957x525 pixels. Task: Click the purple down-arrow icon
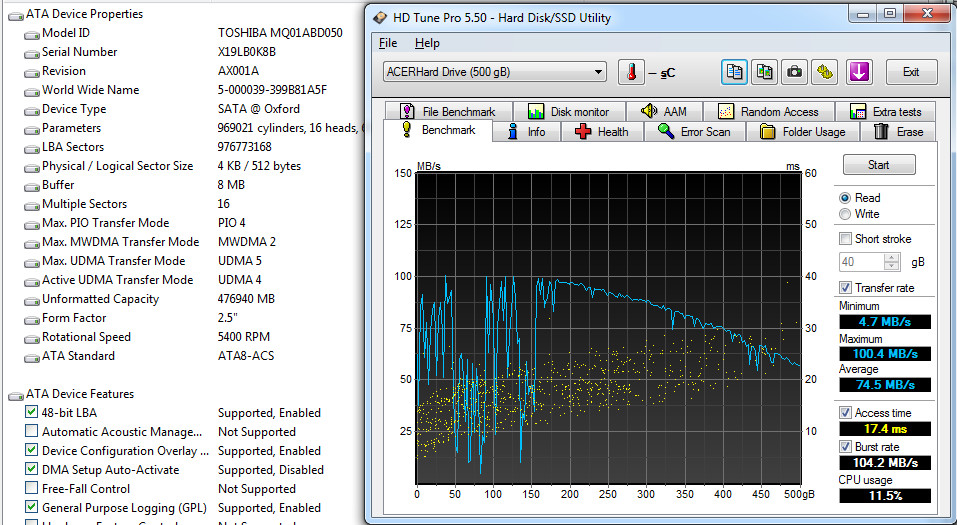pyautogui.click(x=858, y=72)
